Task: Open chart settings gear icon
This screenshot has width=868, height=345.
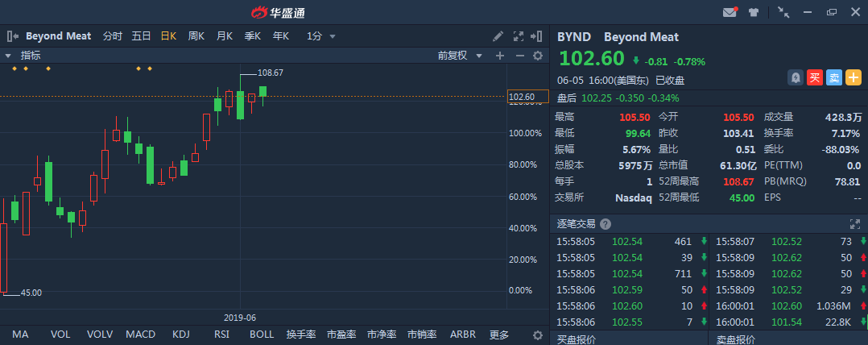Action: coord(538,56)
